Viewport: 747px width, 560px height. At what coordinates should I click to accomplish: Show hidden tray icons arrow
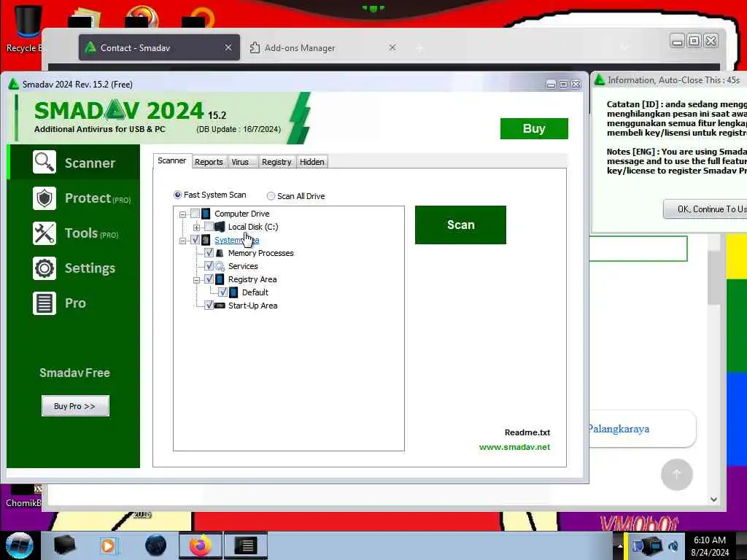[620, 545]
